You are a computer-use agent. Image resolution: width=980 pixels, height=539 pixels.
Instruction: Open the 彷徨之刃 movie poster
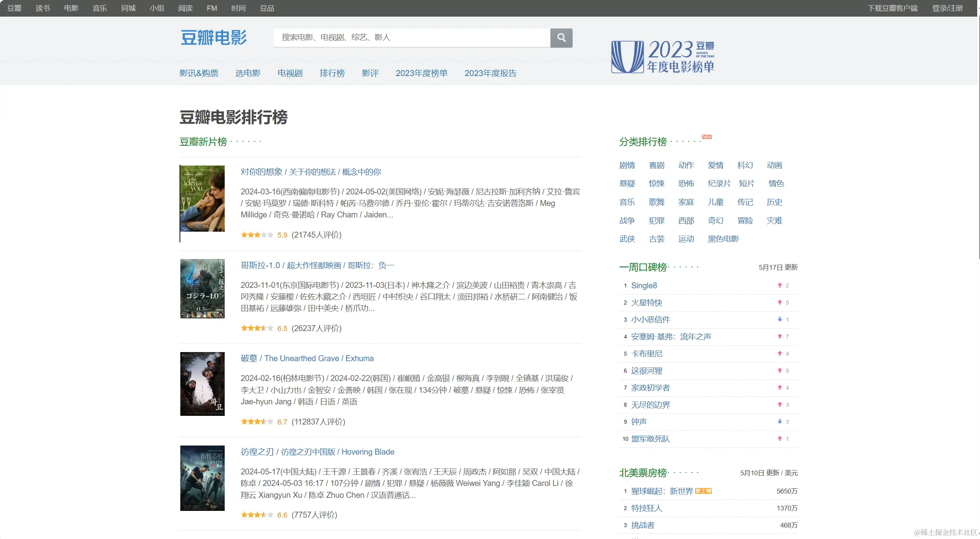[202, 478]
